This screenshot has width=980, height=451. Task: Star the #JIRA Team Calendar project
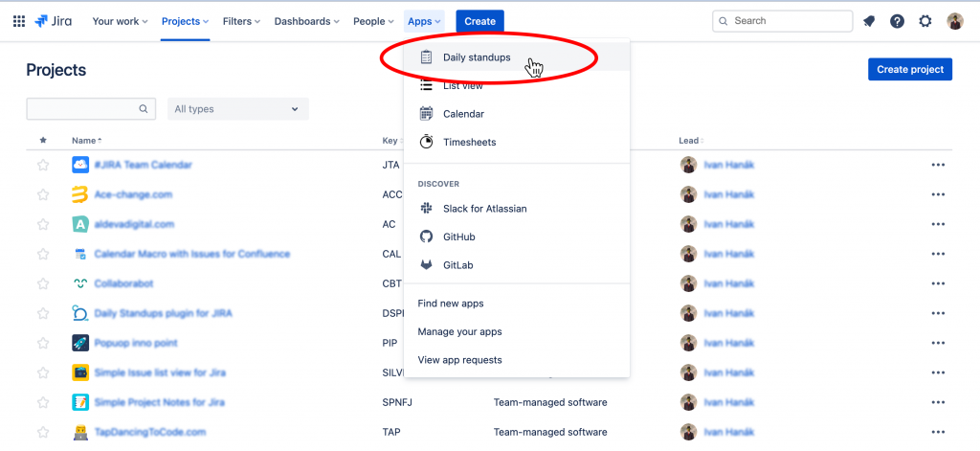coord(42,165)
